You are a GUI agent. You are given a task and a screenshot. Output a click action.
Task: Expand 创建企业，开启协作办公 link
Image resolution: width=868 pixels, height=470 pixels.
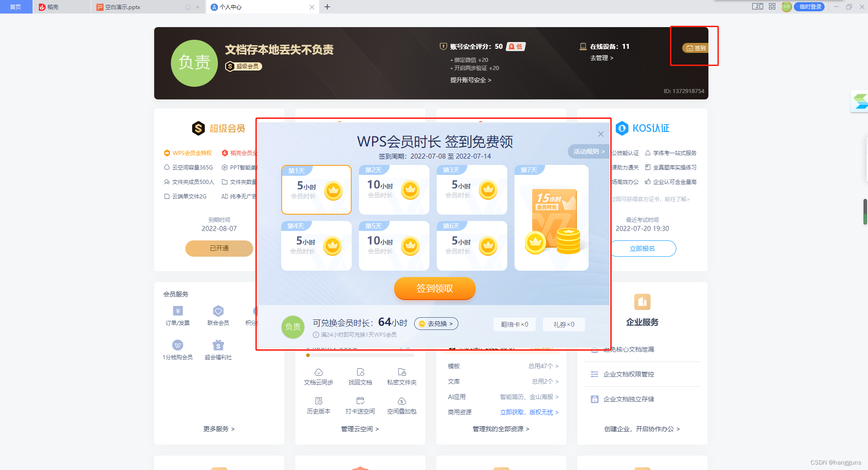click(x=642, y=429)
